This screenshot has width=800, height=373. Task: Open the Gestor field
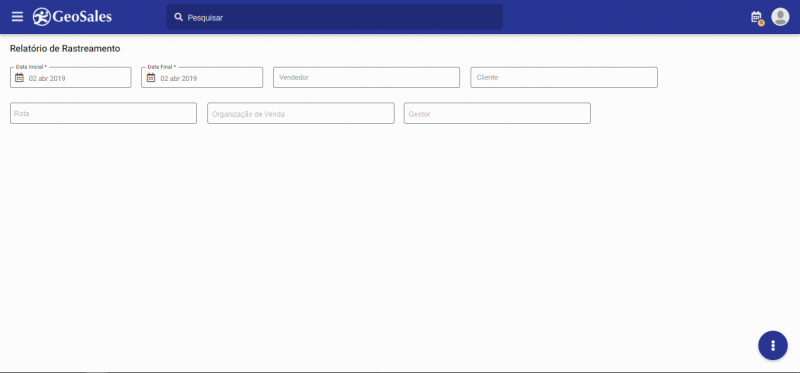click(x=497, y=113)
